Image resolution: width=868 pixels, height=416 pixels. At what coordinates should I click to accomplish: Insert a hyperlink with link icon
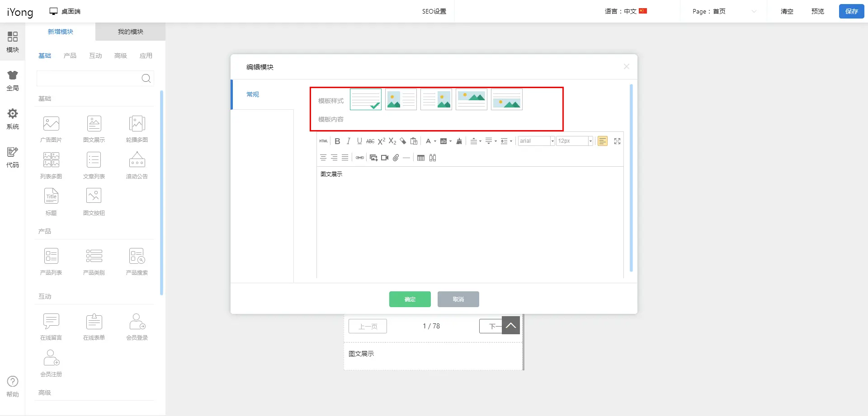tap(359, 158)
